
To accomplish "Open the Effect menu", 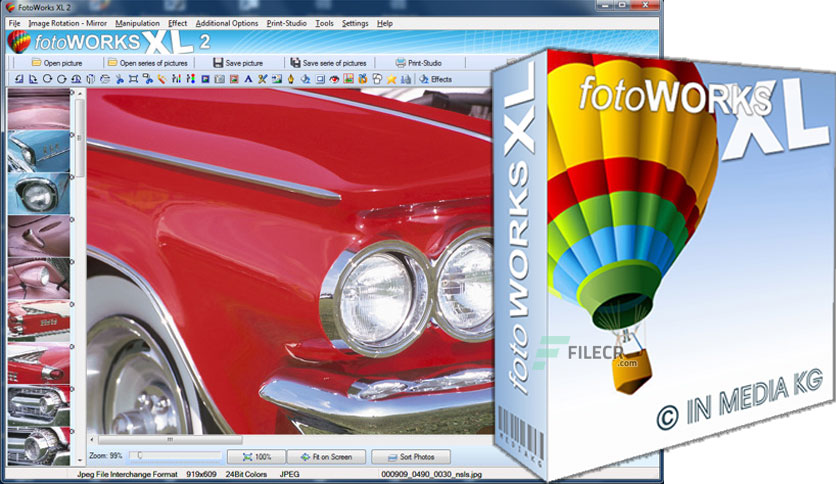I will coord(178,23).
